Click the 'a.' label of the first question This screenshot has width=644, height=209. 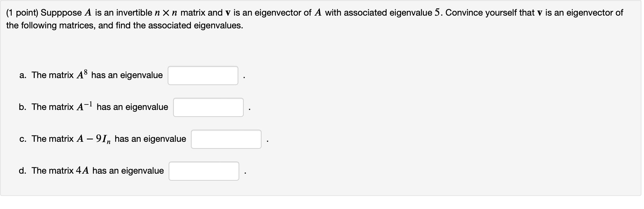tap(23, 75)
